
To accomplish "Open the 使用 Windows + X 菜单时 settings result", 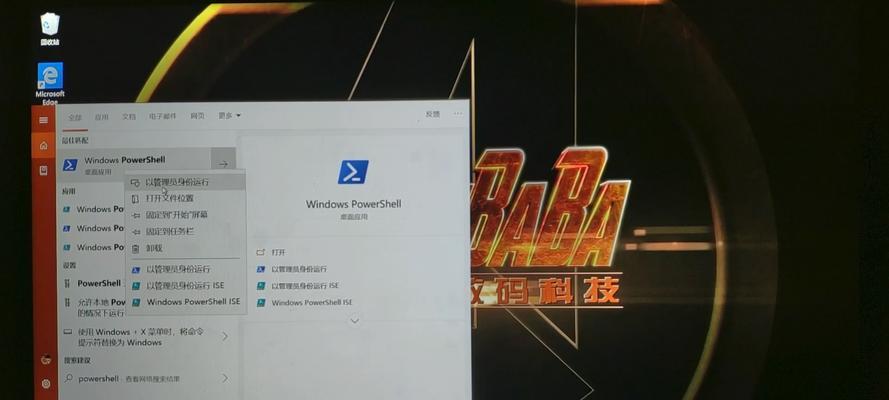I will 141,337.
